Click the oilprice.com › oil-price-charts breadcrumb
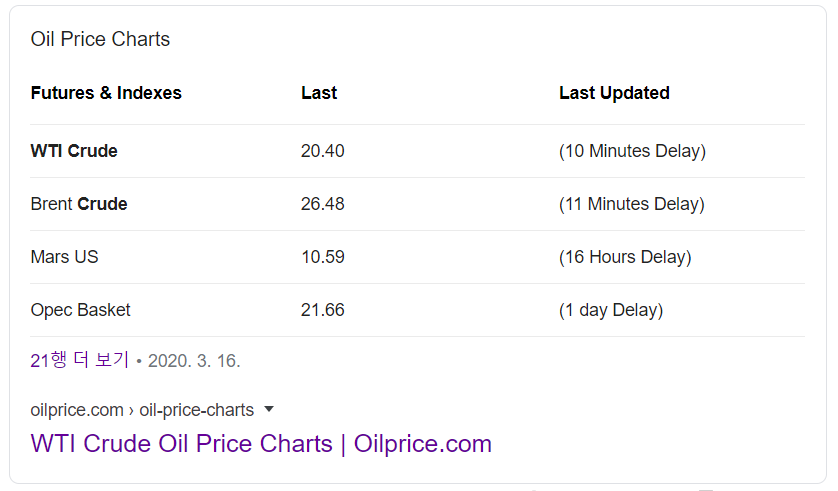This screenshot has width=838, height=491. [x=142, y=410]
